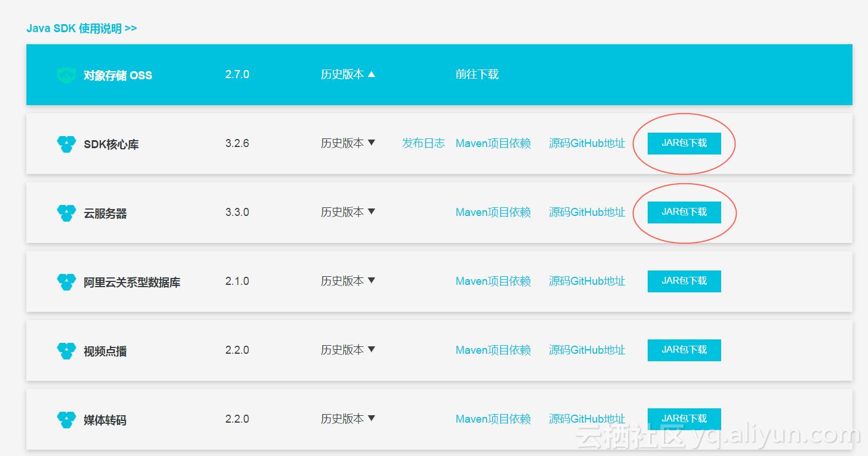Image resolution: width=868 pixels, height=456 pixels.
Task: Open Maven项目依赖 for 阿里云关系型数据库
Action: 493,281
